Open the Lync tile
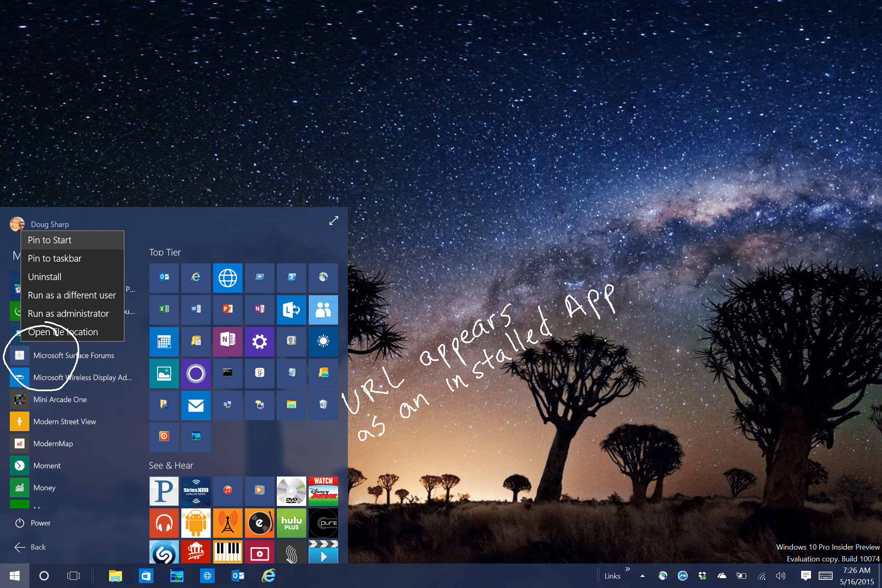882x588 pixels. pos(291,310)
